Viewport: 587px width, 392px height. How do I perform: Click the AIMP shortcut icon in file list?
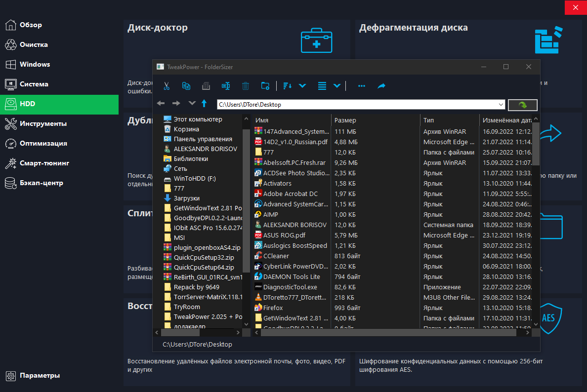click(x=258, y=214)
